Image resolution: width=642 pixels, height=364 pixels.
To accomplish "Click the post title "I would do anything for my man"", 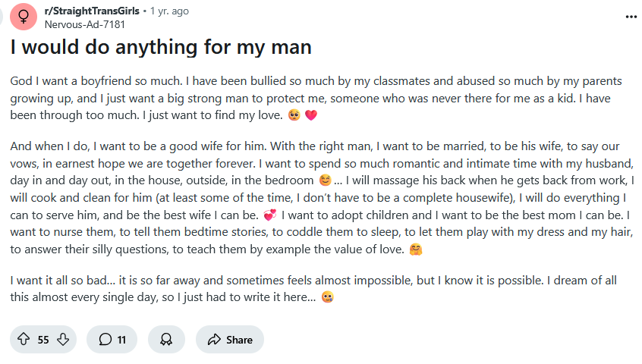I will (161, 47).
